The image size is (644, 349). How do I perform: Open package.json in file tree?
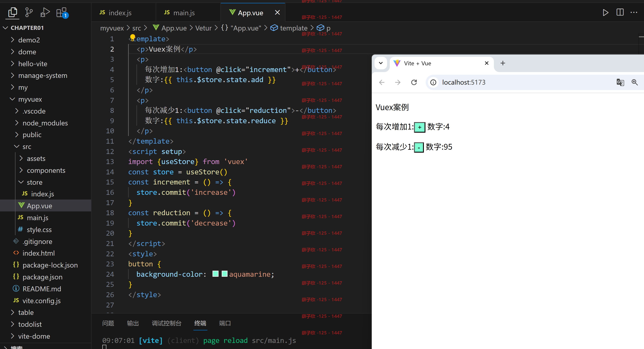click(x=46, y=277)
